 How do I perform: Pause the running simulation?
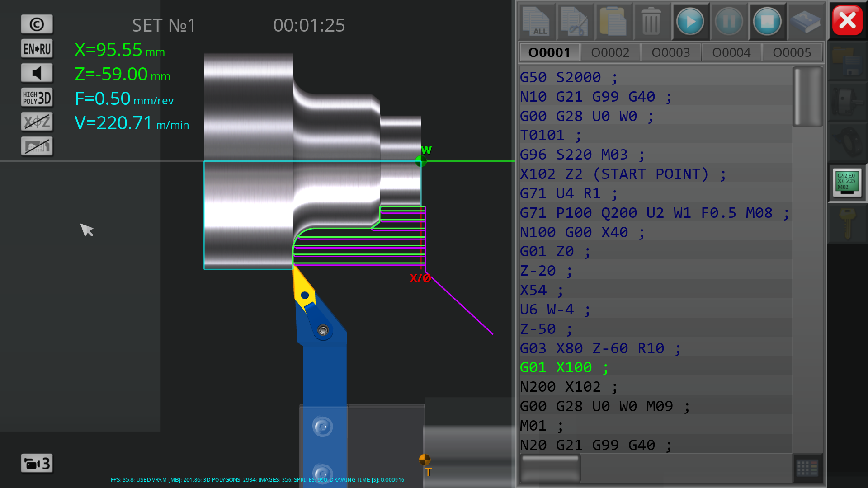point(728,21)
